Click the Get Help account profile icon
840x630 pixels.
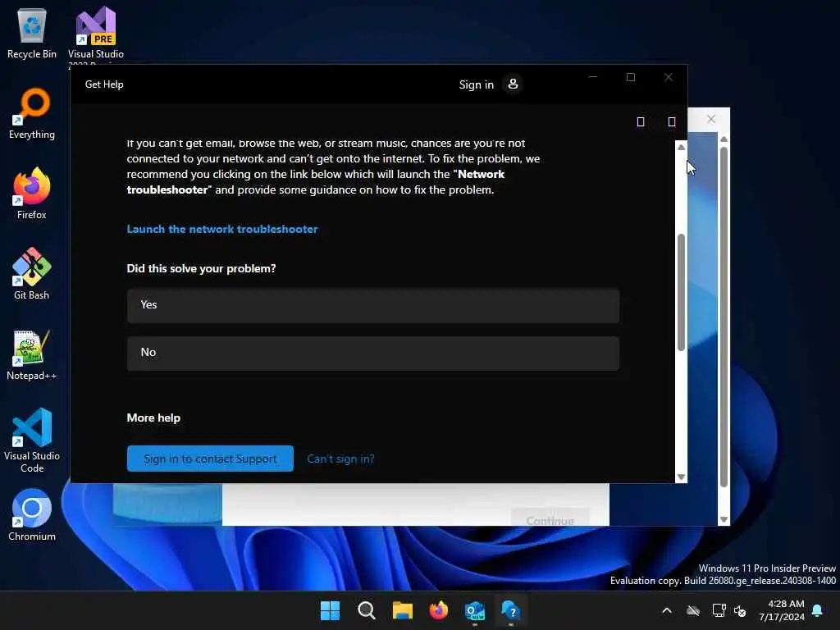pos(513,84)
